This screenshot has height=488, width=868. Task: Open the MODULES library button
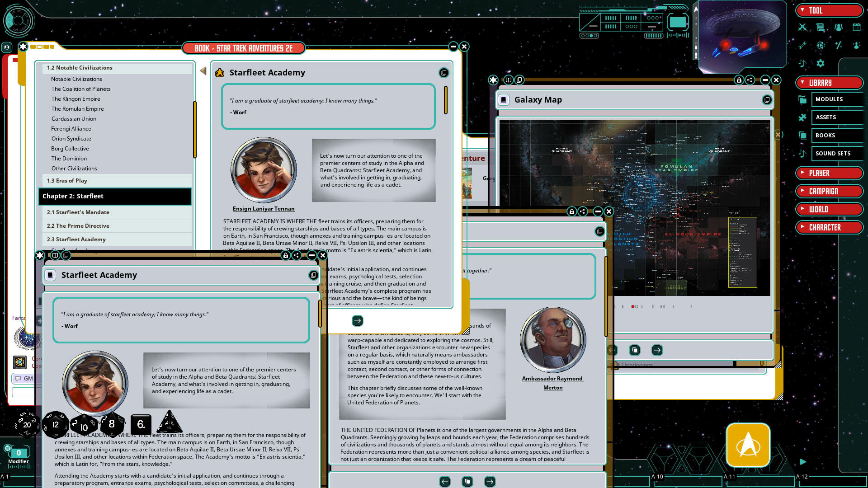[x=829, y=99]
